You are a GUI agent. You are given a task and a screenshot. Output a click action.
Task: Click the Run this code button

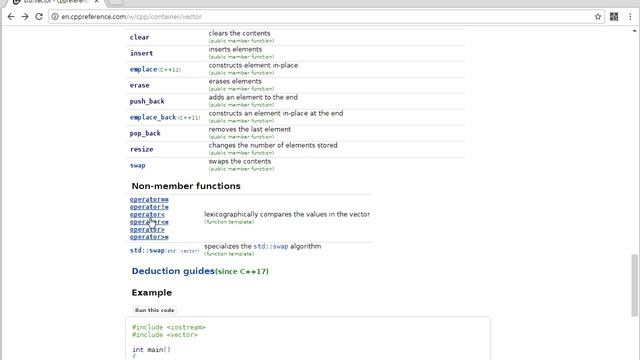pos(154,310)
